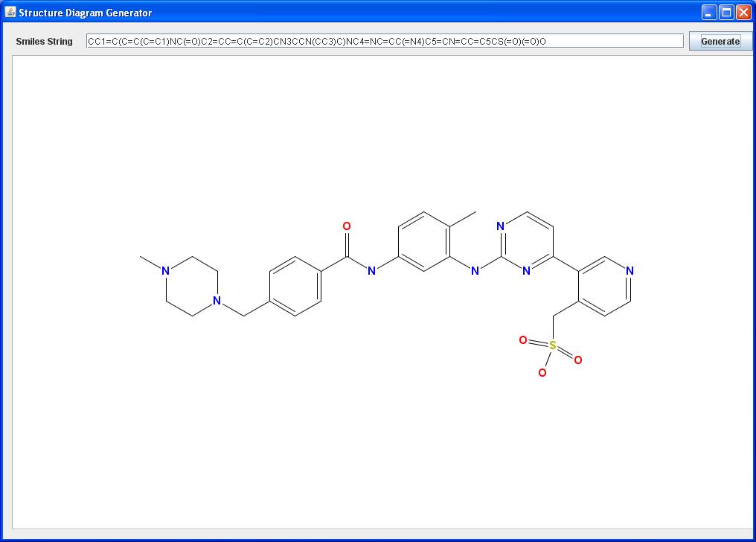Viewport: 756px width, 542px height.
Task: Click the upper pyrimidine nitrogen atom
Action: (x=499, y=226)
